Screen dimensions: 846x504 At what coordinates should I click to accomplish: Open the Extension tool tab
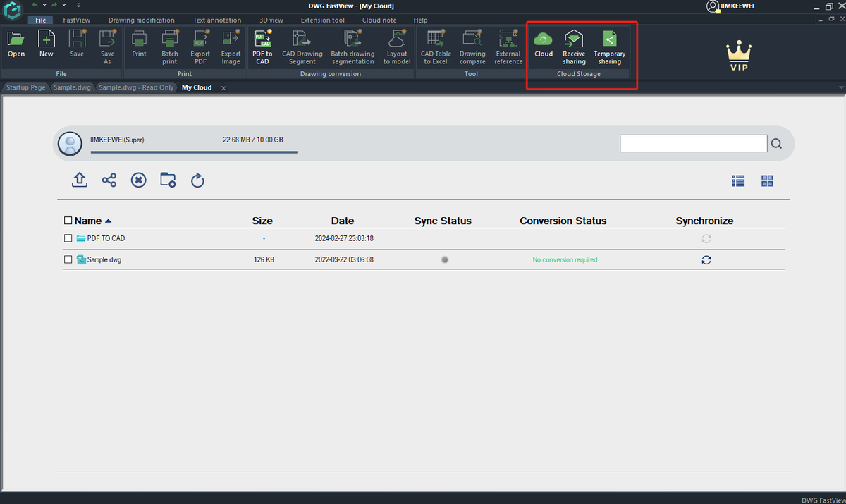pos(323,20)
